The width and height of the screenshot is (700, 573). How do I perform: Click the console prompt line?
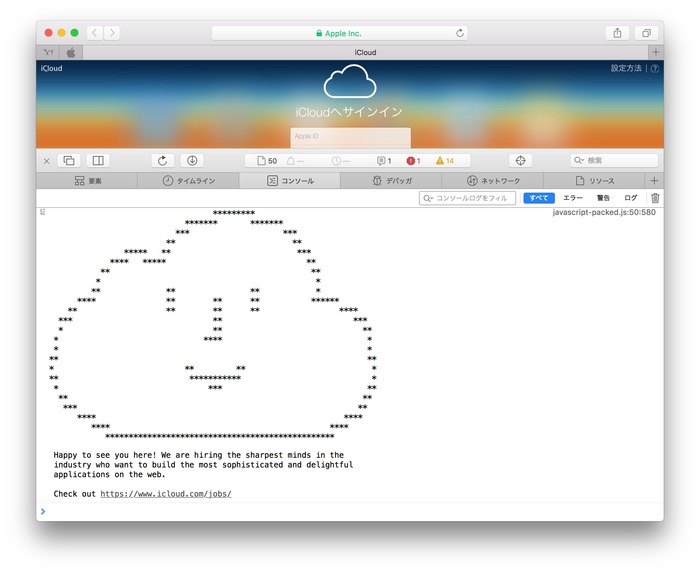[350, 511]
